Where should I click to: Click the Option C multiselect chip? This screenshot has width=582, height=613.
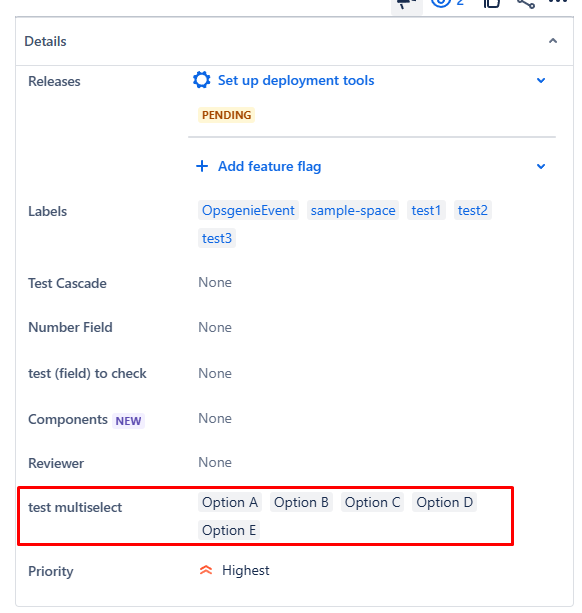(x=372, y=502)
